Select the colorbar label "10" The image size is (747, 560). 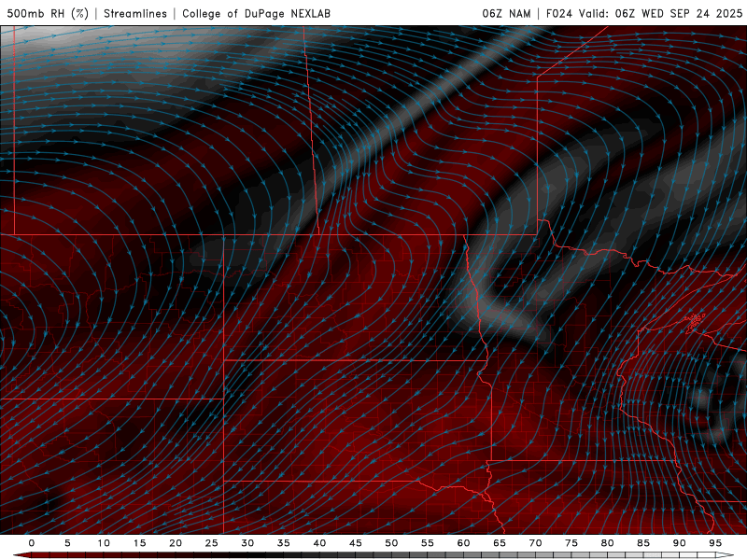tap(104, 543)
